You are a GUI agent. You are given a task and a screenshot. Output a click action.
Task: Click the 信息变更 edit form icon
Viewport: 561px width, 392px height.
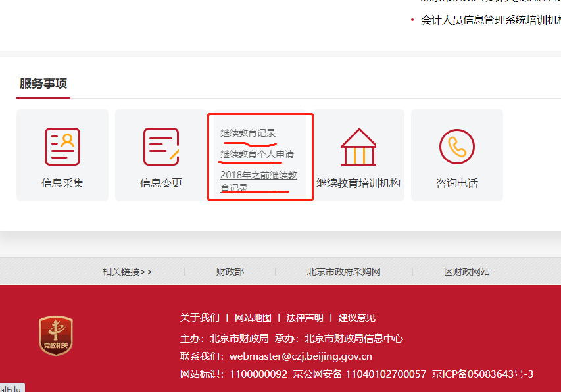pos(160,146)
